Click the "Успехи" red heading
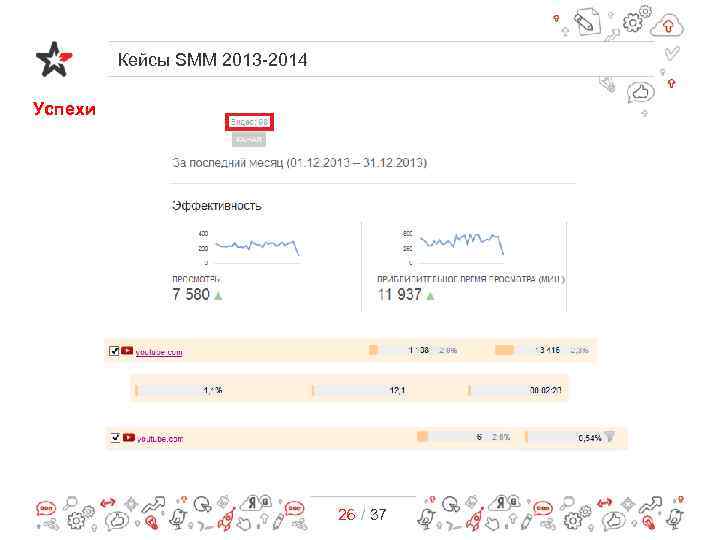 (x=64, y=109)
